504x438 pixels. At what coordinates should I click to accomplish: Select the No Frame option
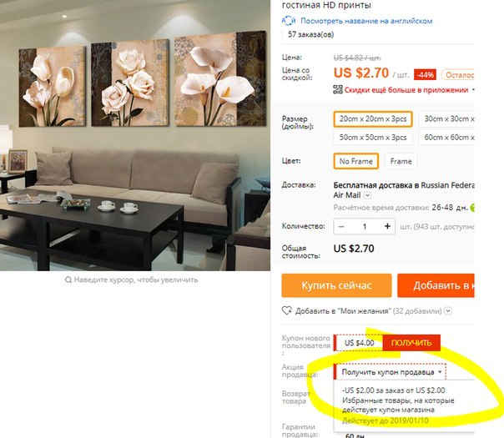355,161
